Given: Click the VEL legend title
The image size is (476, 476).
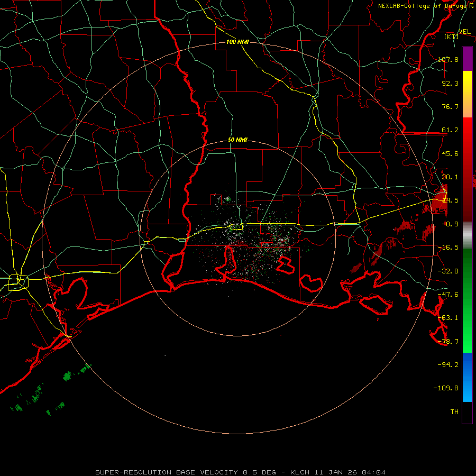Looking at the screenshot, I should tap(464, 32).
